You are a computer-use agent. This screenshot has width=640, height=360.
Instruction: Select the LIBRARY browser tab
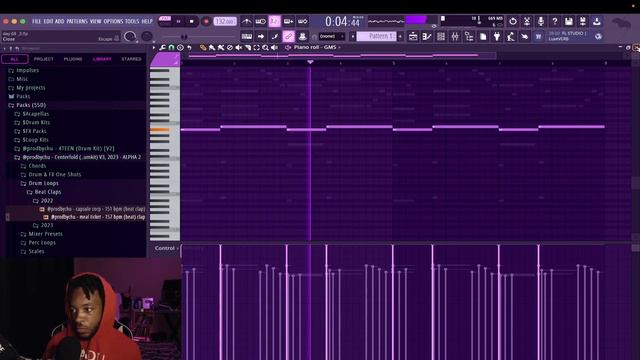coord(102,59)
